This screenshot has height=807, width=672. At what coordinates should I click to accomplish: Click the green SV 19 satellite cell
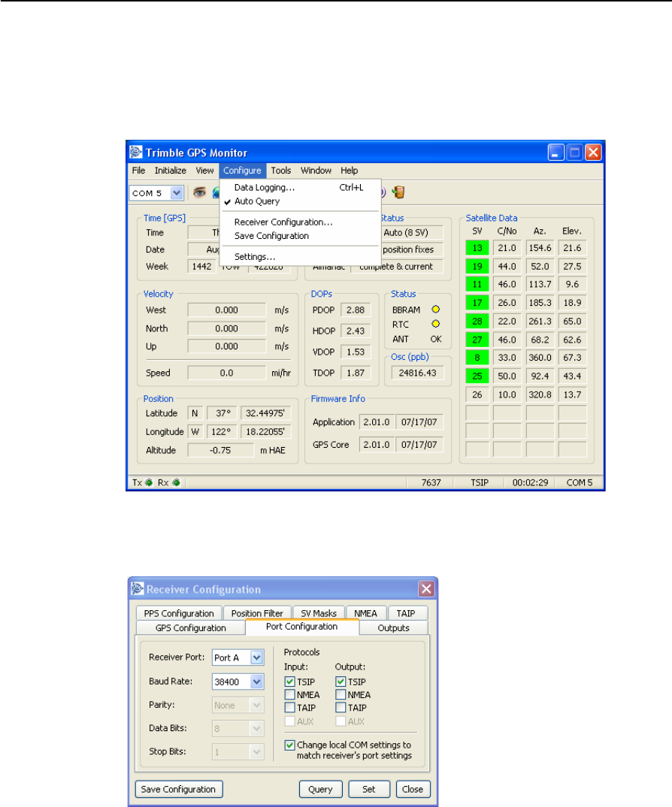click(x=477, y=266)
